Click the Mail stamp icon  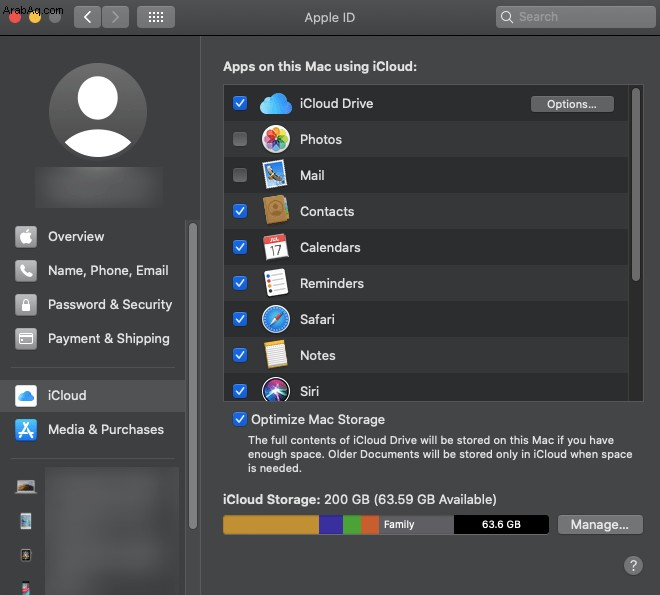275,174
